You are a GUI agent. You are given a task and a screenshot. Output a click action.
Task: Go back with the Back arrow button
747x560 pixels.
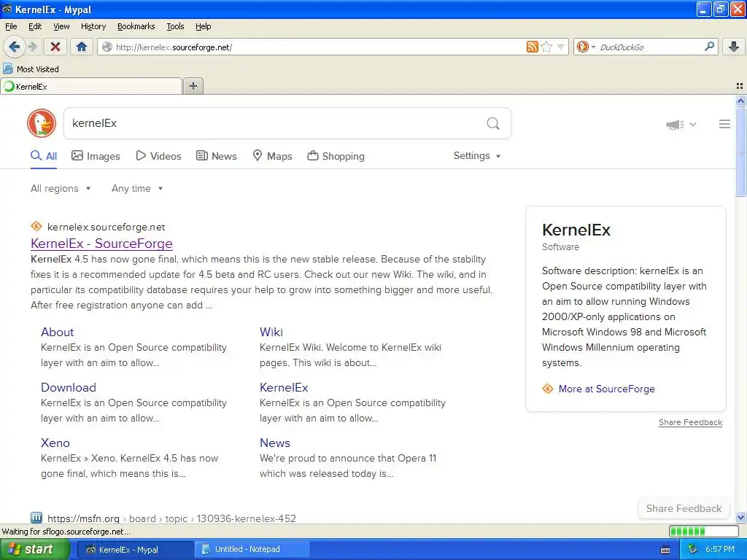pyautogui.click(x=14, y=47)
